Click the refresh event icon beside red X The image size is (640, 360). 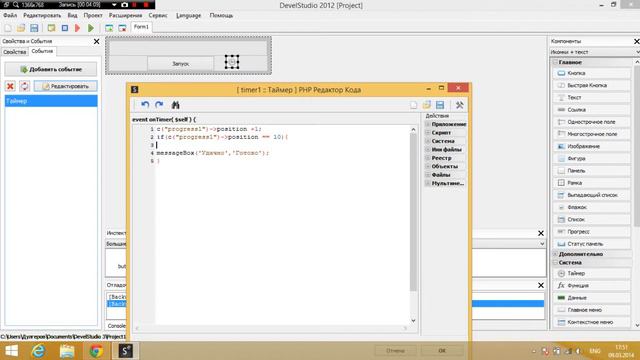click(24, 86)
